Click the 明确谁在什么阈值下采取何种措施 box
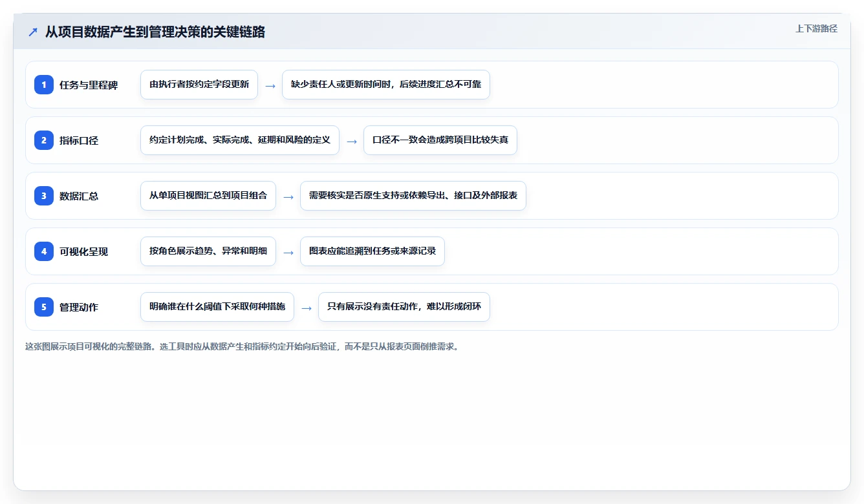Image resolution: width=864 pixels, height=504 pixels. pyautogui.click(x=217, y=307)
